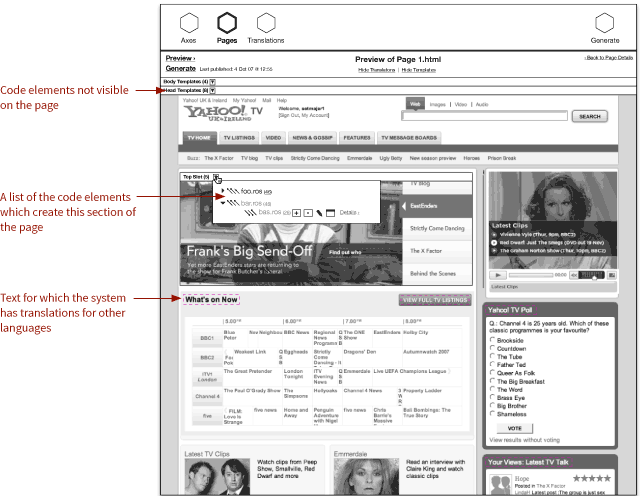Click the pencil edit icon for bas.ros
Viewport: 640px width, 496px height.
click(319, 213)
